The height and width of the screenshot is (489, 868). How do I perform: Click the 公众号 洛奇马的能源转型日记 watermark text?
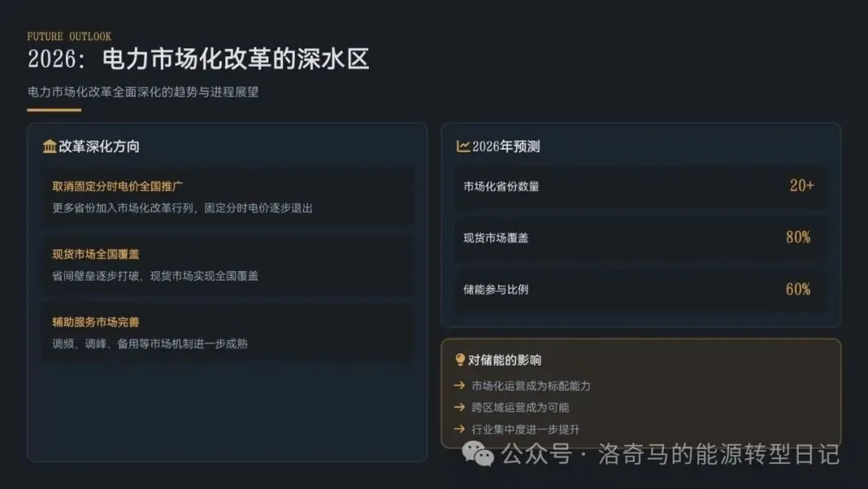[x=670, y=454]
